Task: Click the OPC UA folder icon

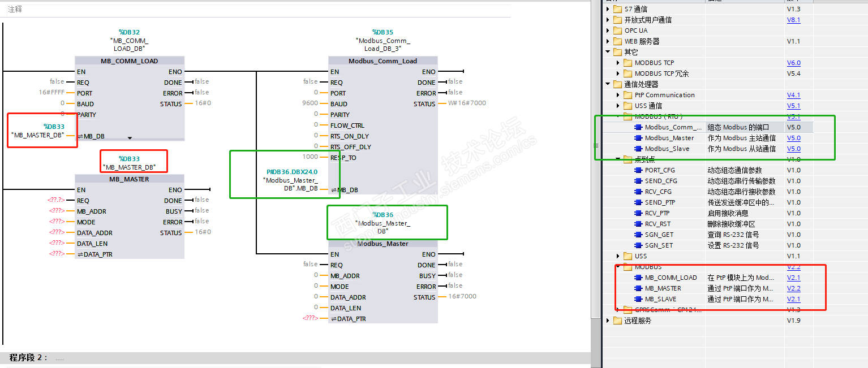Action: pos(618,31)
